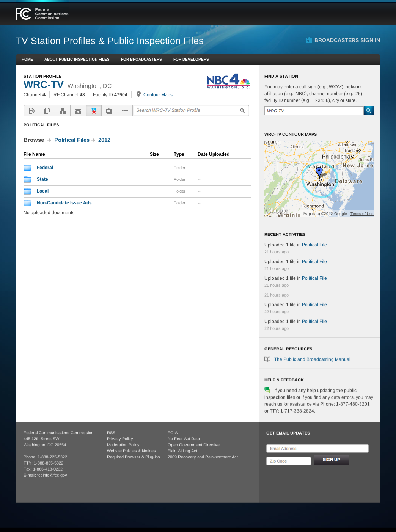Open For Broadcasters menu item

click(x=141, y=60)
